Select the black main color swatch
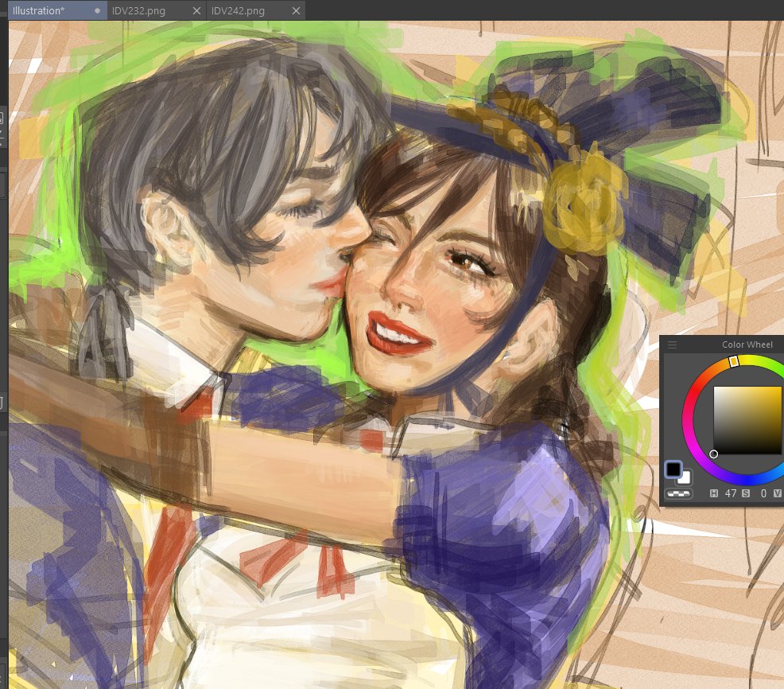Viewport: 784px width, 689px height. click(x=673, y=469)
